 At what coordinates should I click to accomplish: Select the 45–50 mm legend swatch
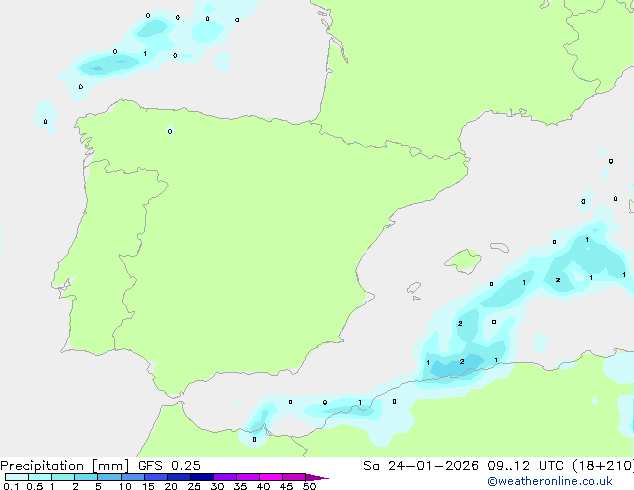pyautogui.click(x=294, y=477)
